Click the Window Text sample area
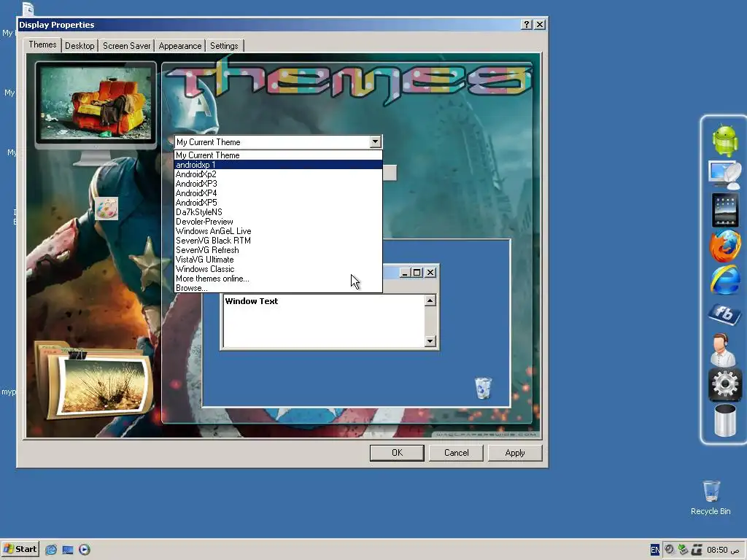747x560 pixels. [x=324, y=321]
